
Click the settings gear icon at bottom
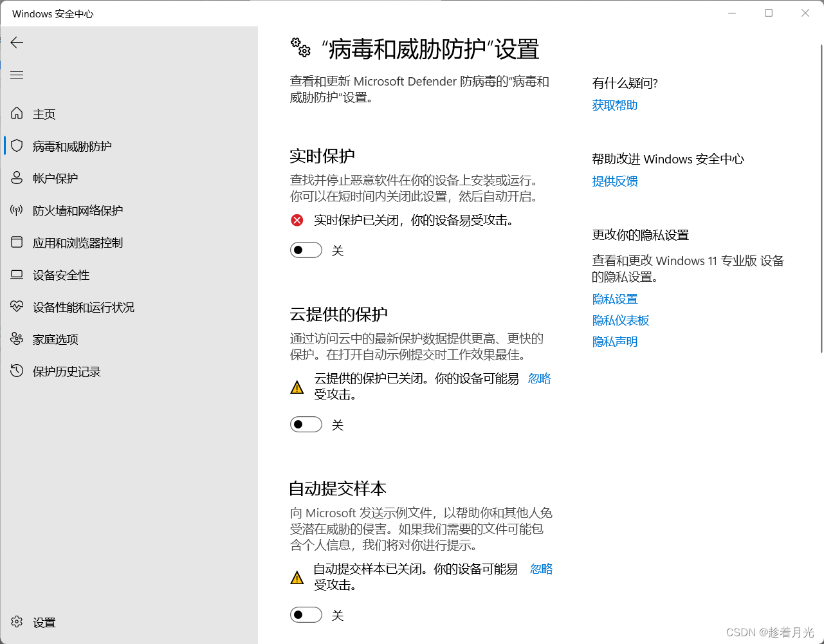tap(17, 622)
